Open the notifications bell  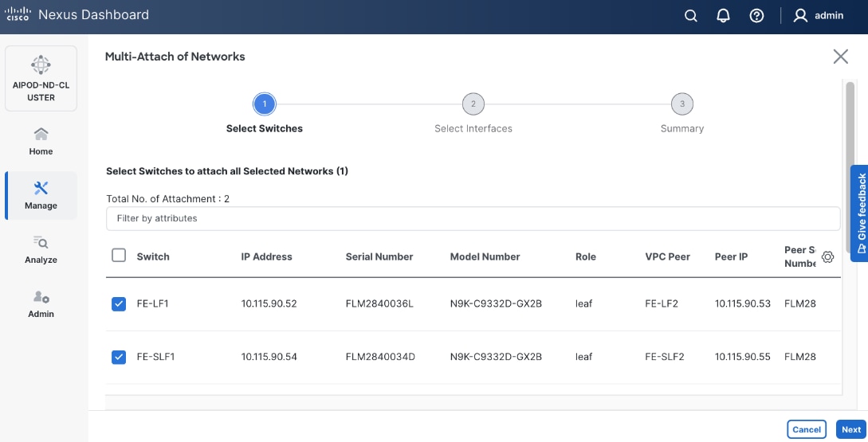(724, 16)
